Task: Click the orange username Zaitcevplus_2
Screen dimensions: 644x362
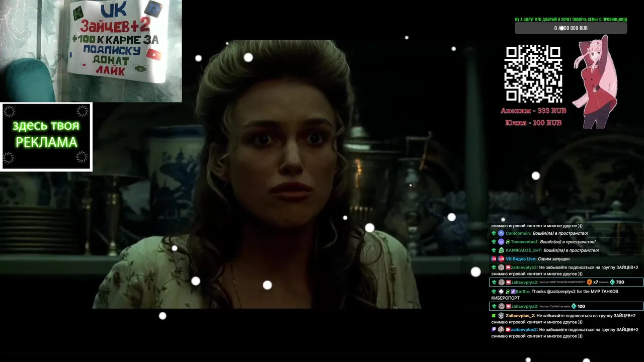Action: click(x=520, y=316)
